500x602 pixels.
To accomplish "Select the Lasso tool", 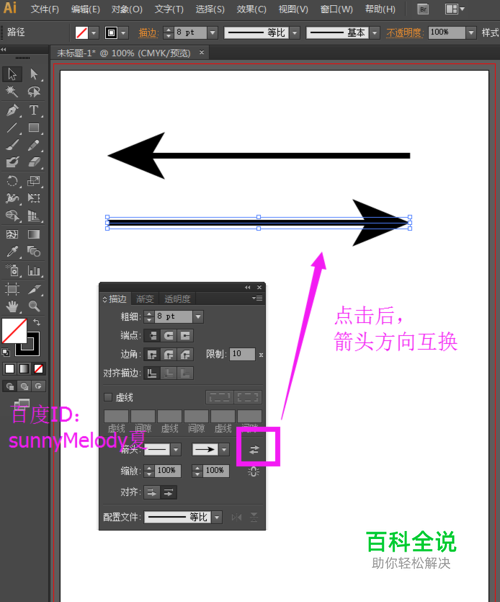I will (x=34, y=92).
